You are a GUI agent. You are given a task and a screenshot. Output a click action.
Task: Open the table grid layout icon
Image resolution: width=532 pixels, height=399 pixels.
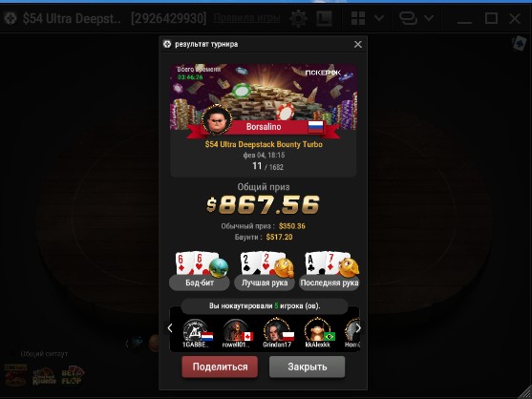click(358, 18)
